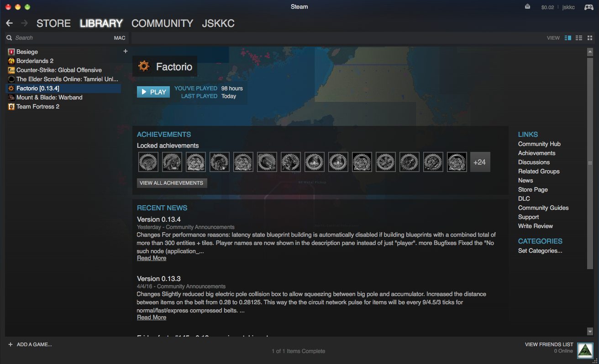Open the friends avatar icon

585,350
